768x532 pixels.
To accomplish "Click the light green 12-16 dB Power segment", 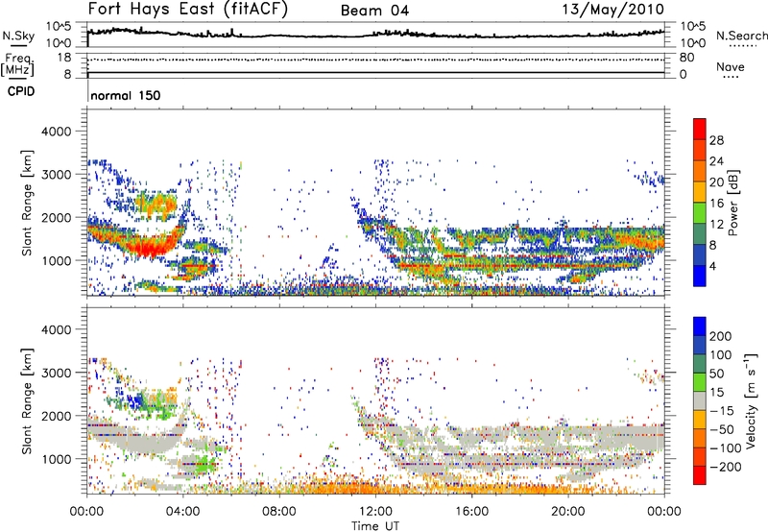I will tap(700, 213).
